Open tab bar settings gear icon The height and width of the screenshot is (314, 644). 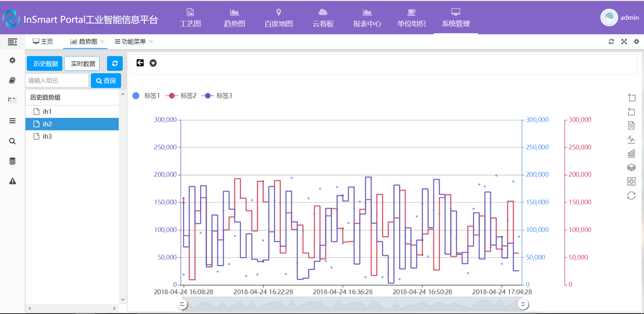636,42
